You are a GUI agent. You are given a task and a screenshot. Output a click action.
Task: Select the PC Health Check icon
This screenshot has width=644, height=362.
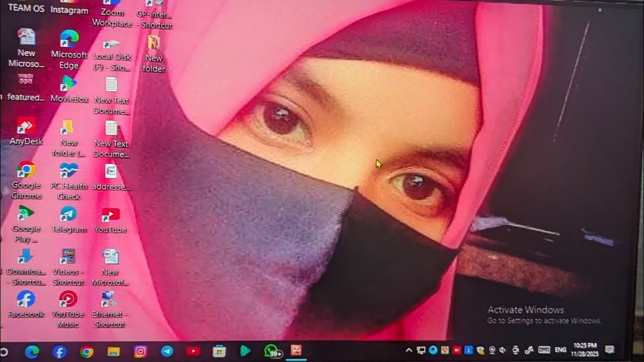(x=68, y=171)
